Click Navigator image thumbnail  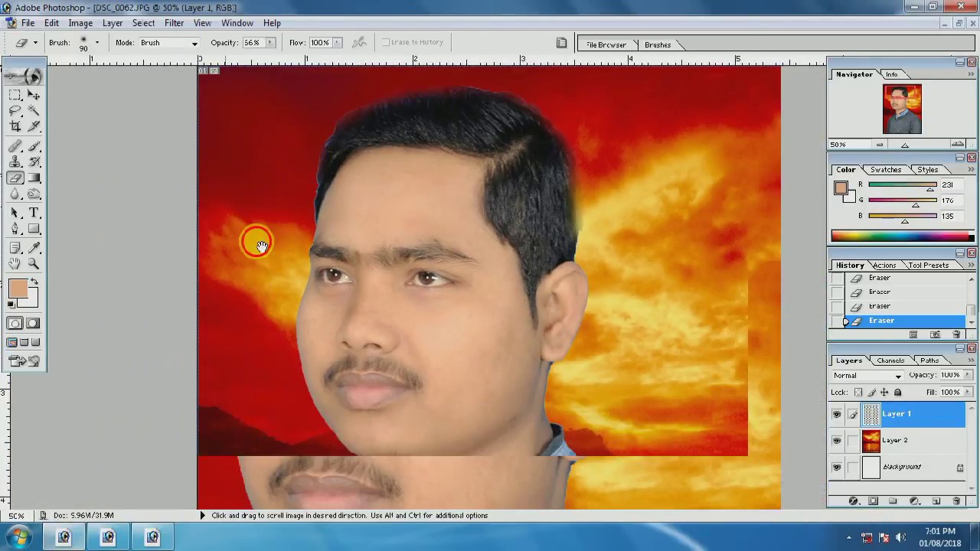(x=902, y=109)
